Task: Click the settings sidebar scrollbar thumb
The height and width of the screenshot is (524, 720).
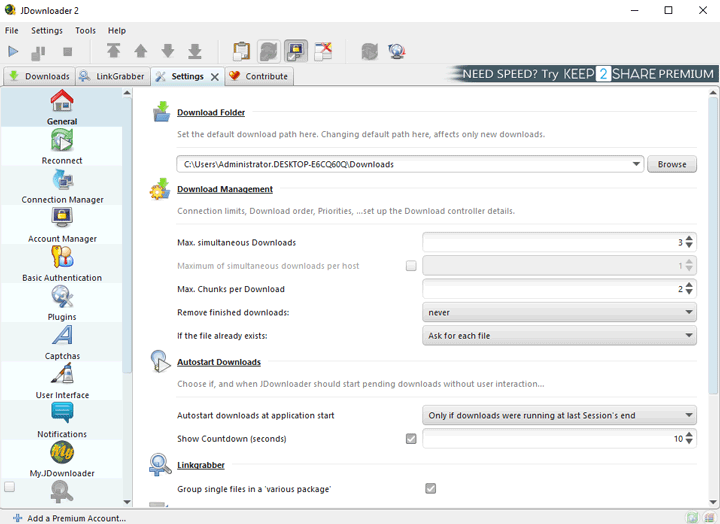Action: click(x=127, y=234)
